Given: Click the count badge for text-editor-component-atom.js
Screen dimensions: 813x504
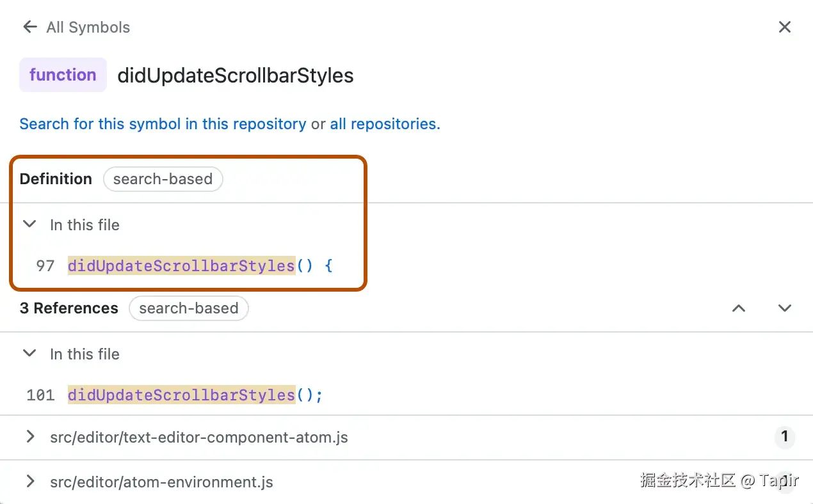Looking at the screenshot, I should click(x=784, y=437).
